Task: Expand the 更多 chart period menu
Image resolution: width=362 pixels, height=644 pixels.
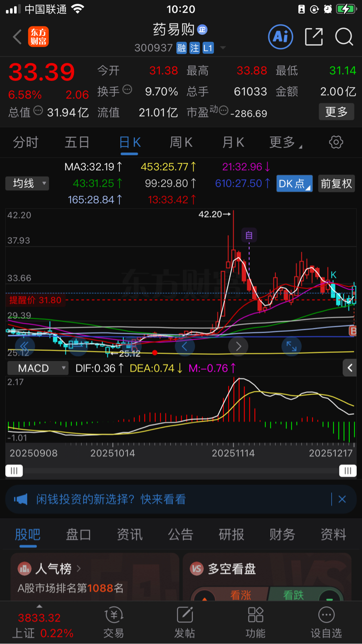Action: [x=286, y=142]
